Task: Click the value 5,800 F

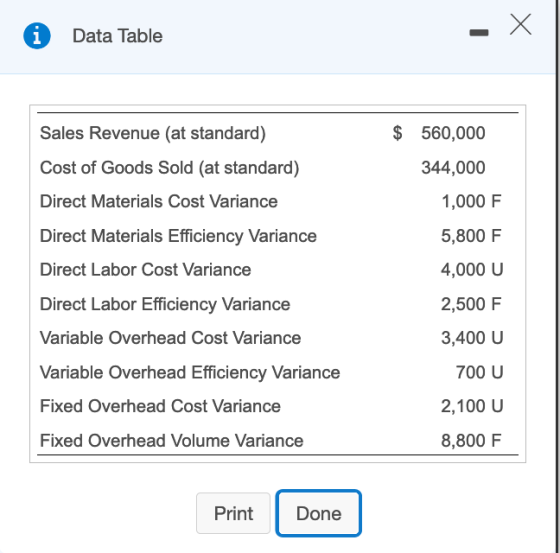Action: (471, 236)
